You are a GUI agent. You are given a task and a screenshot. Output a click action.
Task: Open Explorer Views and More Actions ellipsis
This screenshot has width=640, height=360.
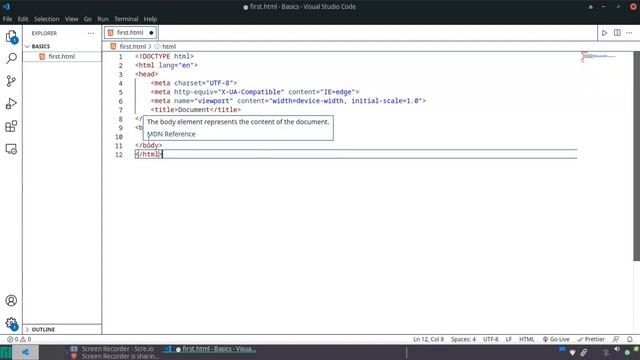91,33
